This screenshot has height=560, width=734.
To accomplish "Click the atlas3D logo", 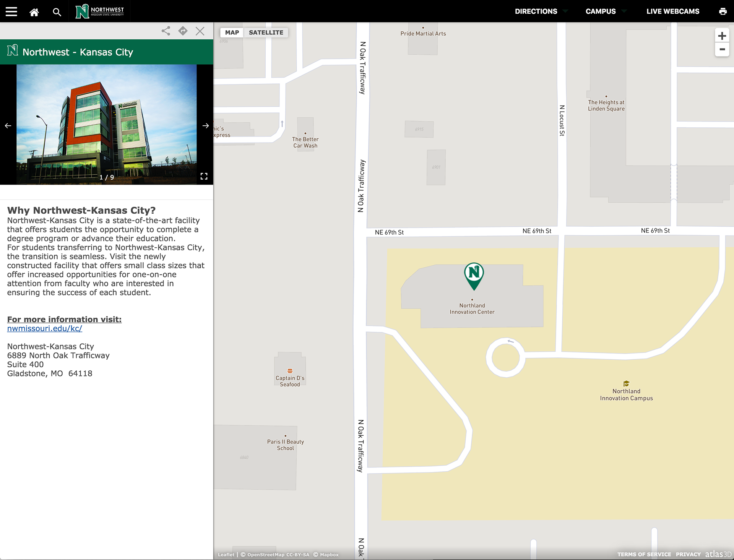I will (x=718, y=554).
